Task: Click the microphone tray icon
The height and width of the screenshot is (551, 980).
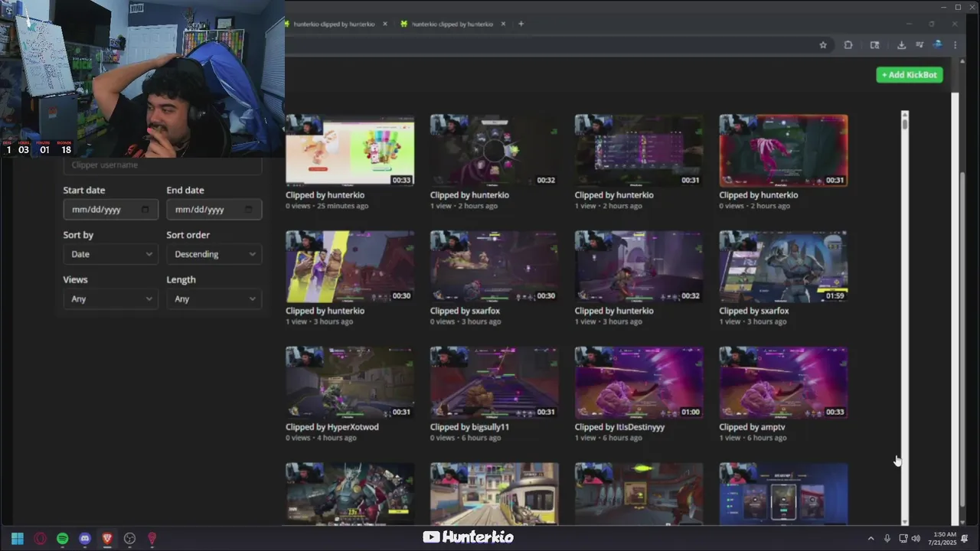Action: [887, 539]
